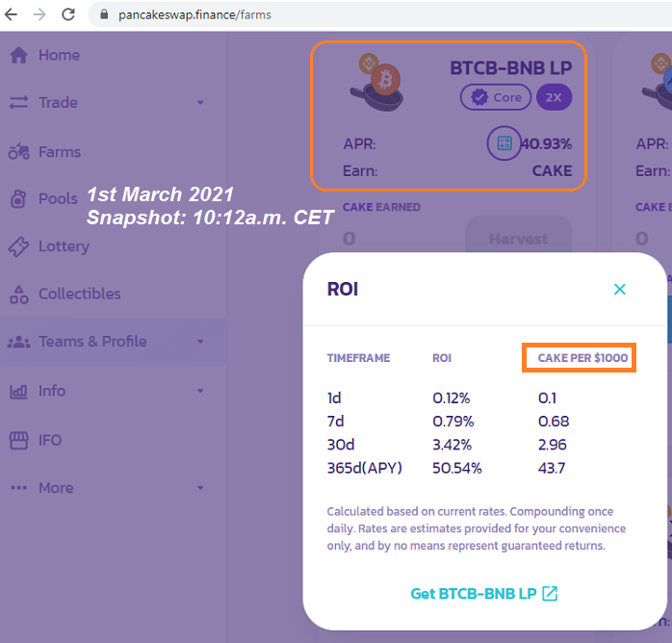
Task: Click the ROI column header in the table
Action: tap(442, 358)
